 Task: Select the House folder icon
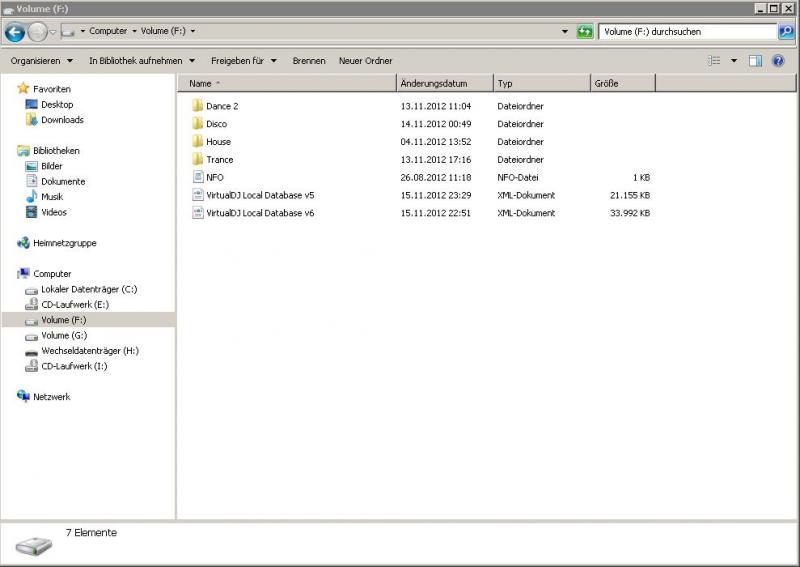(x=198, y=141)
